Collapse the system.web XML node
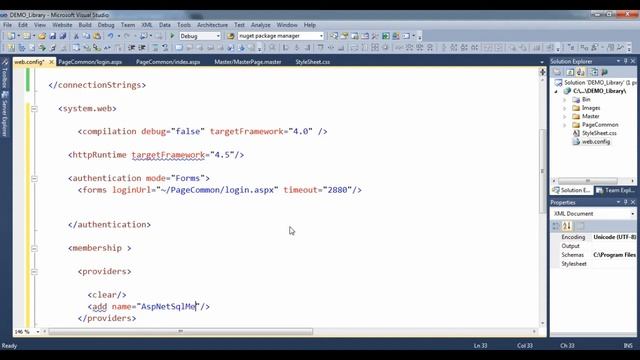 click(34, 109)
